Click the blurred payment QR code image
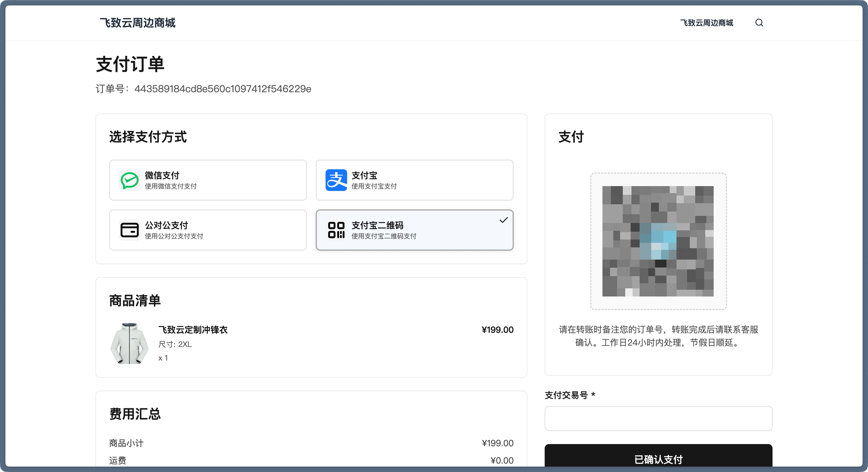Screen dimensions: 868x472 [x=658, y=241]
